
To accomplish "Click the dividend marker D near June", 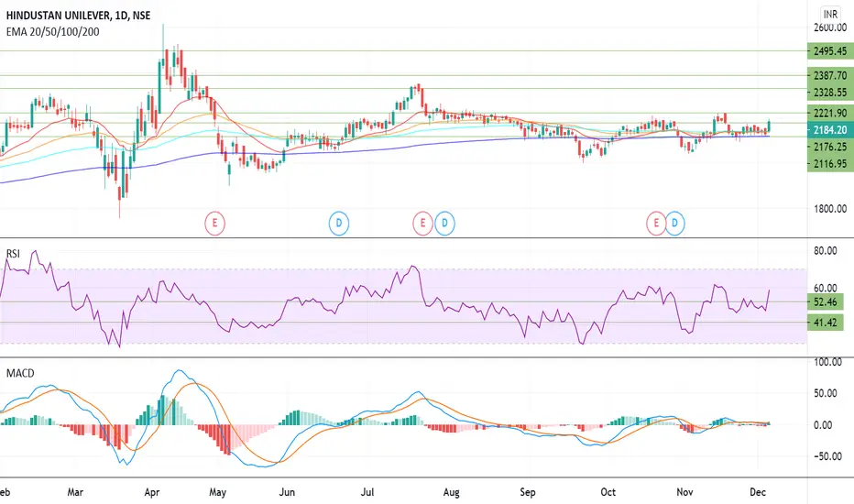I will [339, 224].
